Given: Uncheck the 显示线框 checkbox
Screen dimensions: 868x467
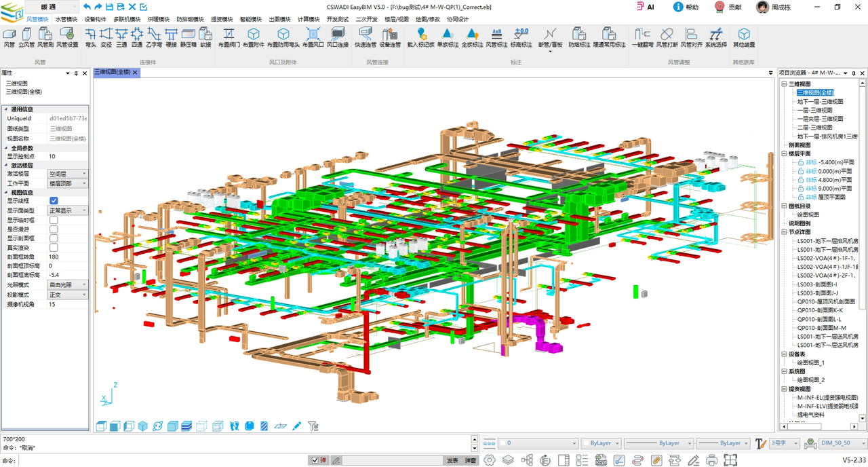Looking at the screenshot, I should coord(54,201).
